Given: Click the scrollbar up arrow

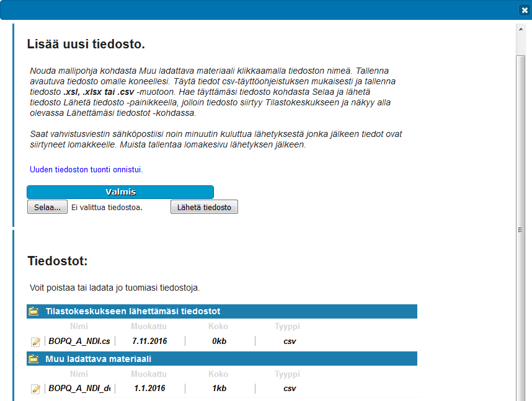Looking at the screenshot, I should (x=521, y=29).
